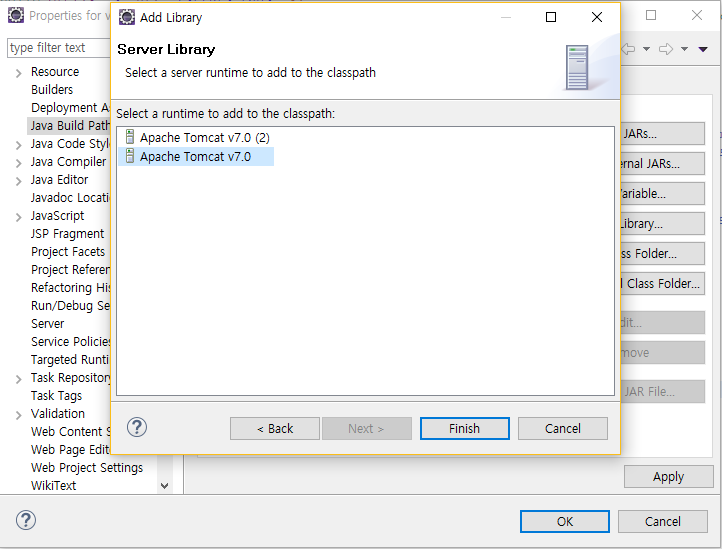
Task: Open the Web Project Settings page
Action: pos(87,467)
